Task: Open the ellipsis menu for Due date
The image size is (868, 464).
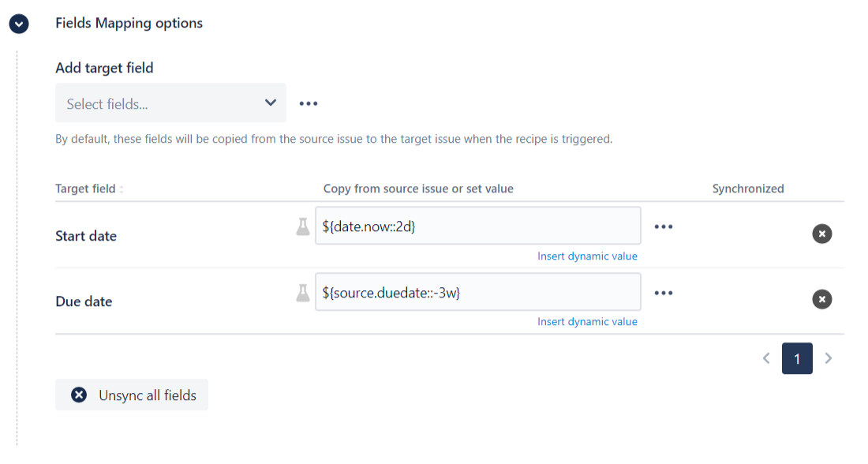Action: tap(663, 293)
